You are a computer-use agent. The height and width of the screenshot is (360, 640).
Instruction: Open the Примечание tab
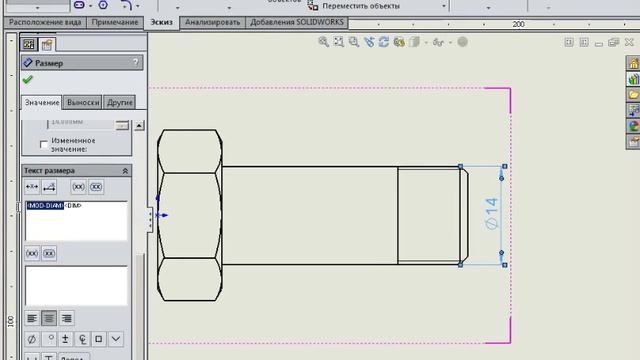(x=115, y=22)
